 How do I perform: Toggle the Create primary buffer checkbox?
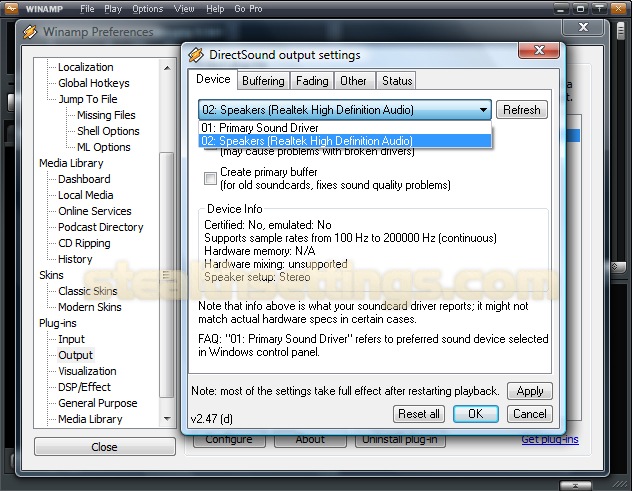click(x=210, y=178)
